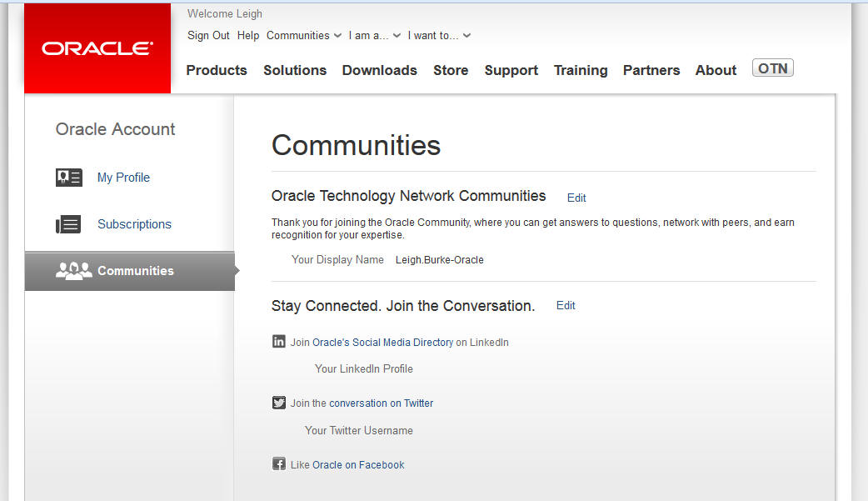Image resolution: width=868 pixels, height=501 pixels.
Task: Click the 'Your LinkedIn Profile' label
Action: (x=364, y=368)
